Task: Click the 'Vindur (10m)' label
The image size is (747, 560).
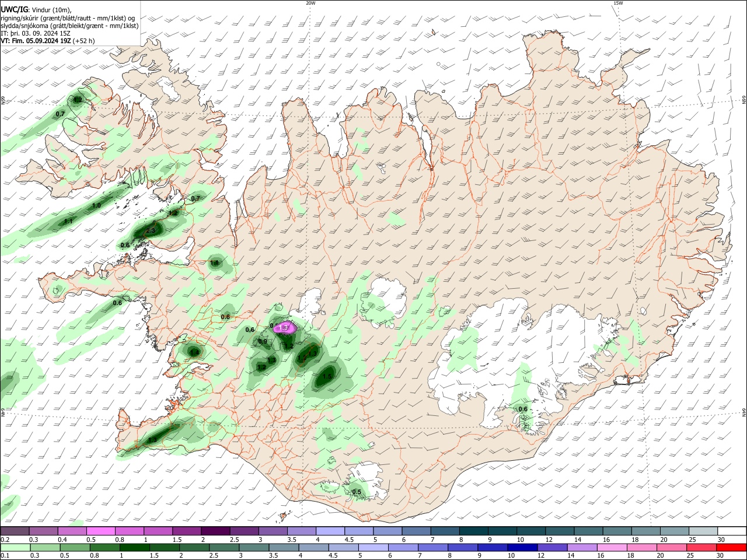Action: [x=50, y=9]
